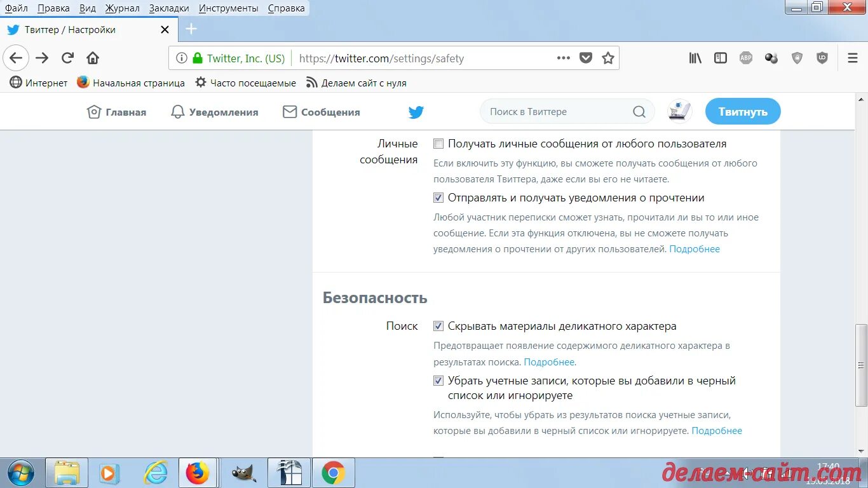
Task: Show site information icon in address bar
Action: pyautogui.click(x=182, y=58)
